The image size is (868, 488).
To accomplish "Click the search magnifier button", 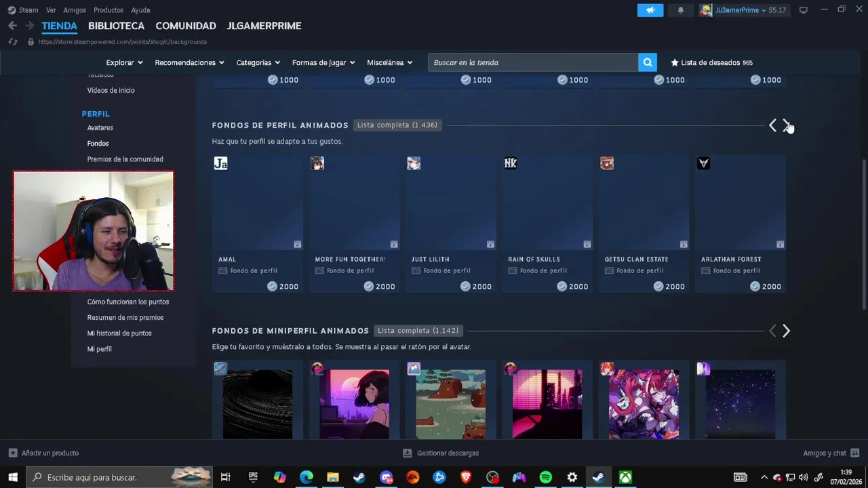I will (648, 62).
